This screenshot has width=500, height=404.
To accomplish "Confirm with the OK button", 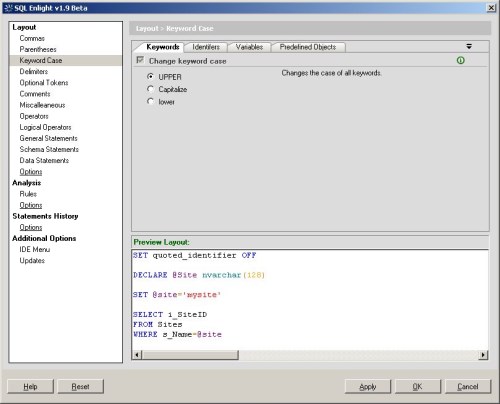I will (x=418, y=386).
